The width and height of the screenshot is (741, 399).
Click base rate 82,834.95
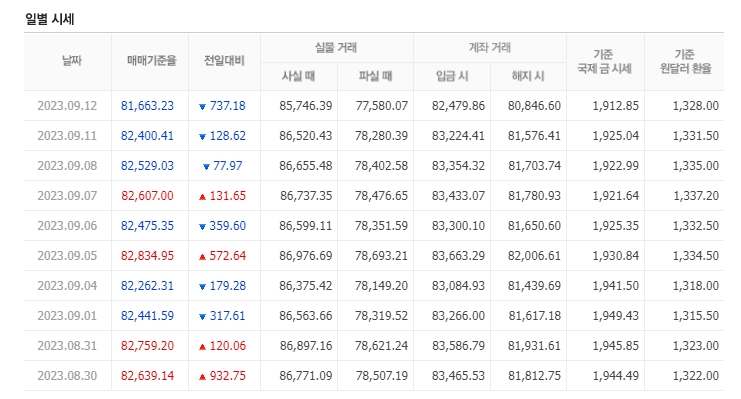[x=147, y=256]
